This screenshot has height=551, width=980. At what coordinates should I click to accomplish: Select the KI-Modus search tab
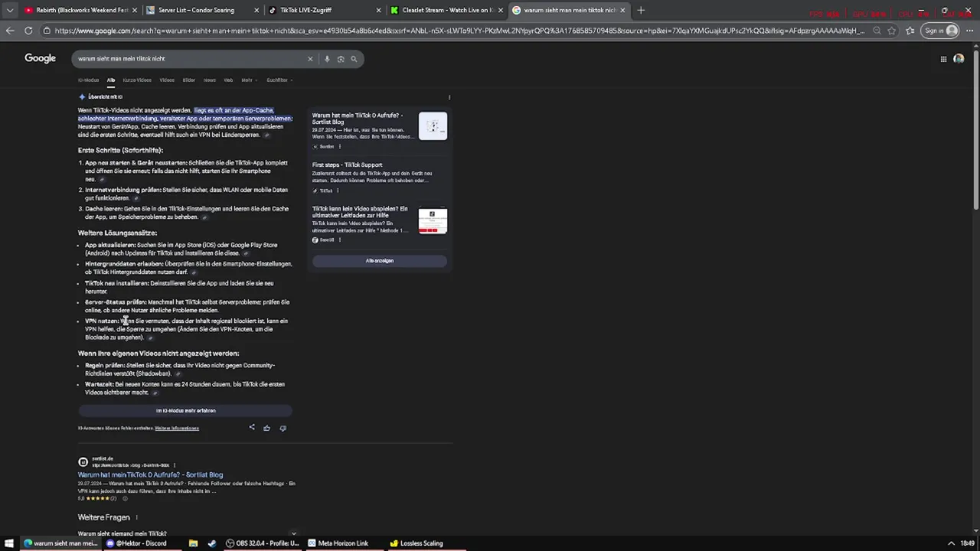click(x=88, y=80)
